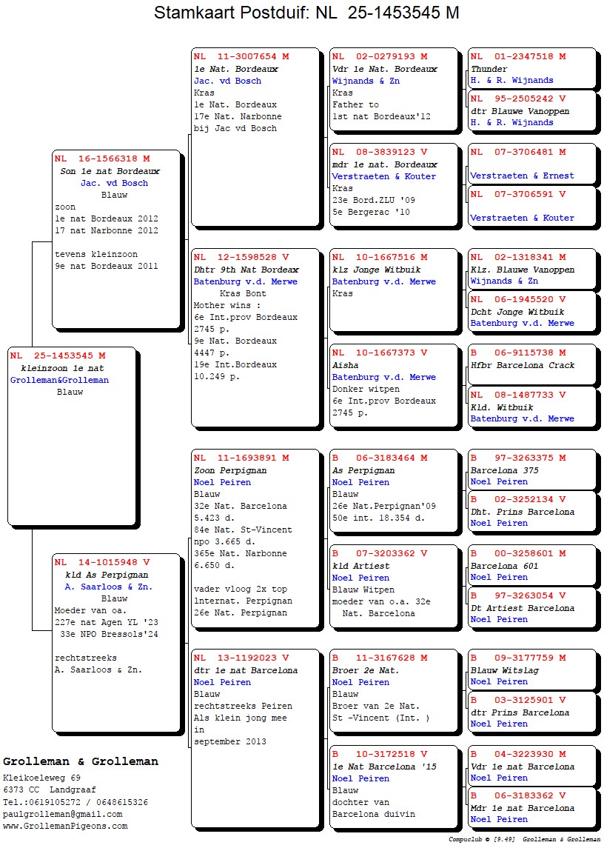Click ring number NL 11-3007654 M
604x868 pixels.
coord(241,57)
